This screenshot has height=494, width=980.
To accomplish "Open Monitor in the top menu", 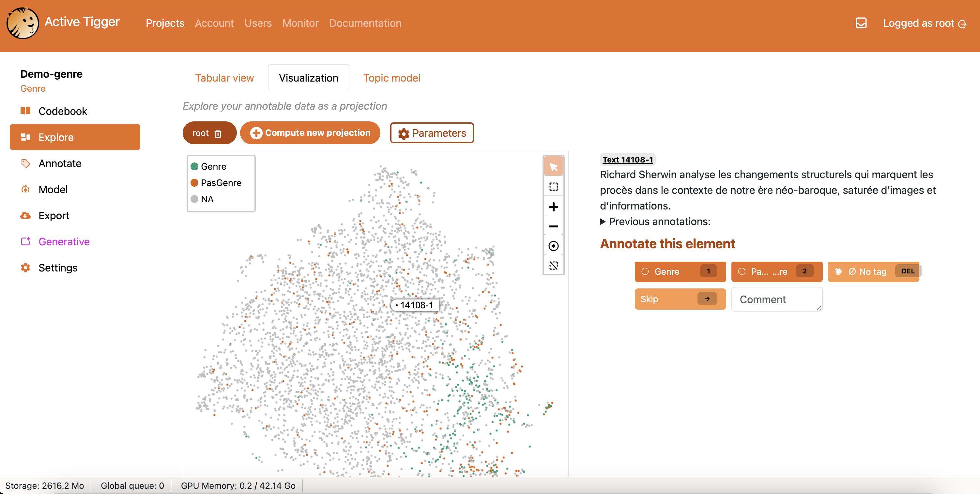I will (x=300, y=23).
